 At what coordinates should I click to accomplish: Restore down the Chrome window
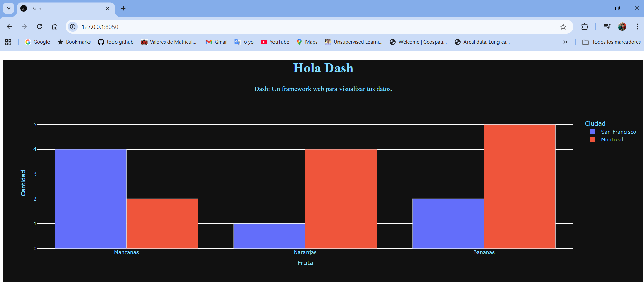point(617,8)
